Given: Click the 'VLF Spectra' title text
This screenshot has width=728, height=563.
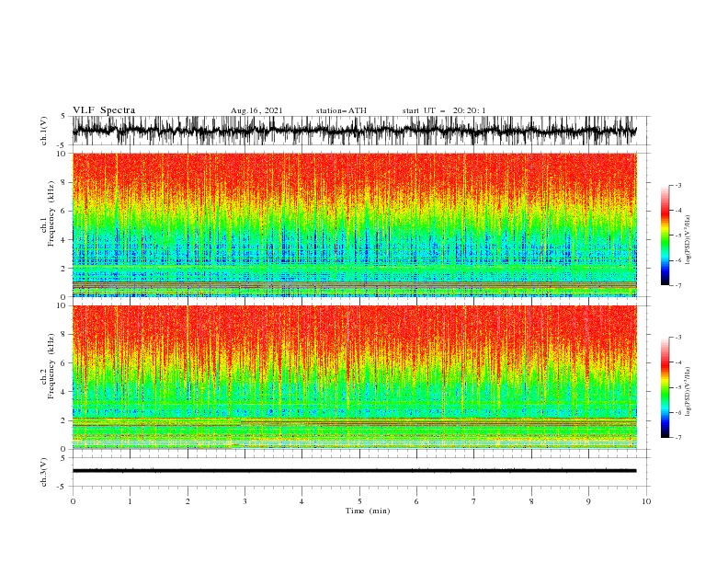Looking at the screenshot, I should (x=104, y=110).
